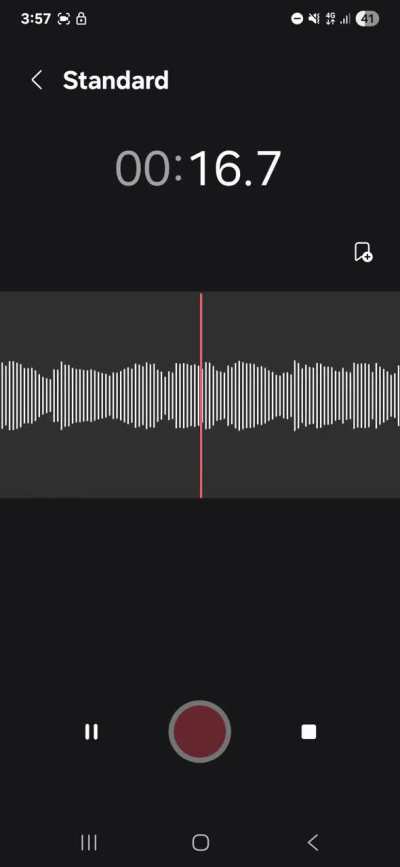Tap the muted sound status icon

point(314,19)
